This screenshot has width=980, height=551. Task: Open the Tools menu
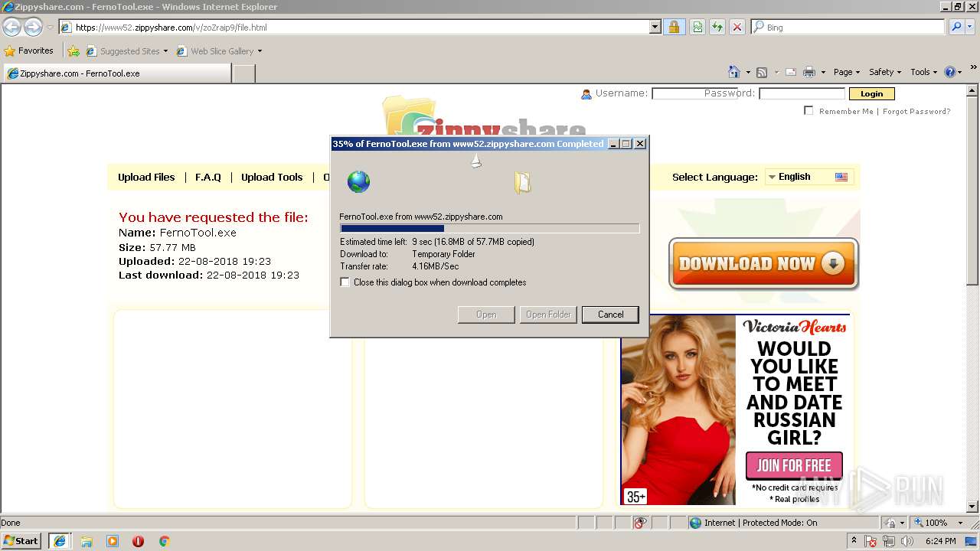pyautogui.click(x=924, y=72)
